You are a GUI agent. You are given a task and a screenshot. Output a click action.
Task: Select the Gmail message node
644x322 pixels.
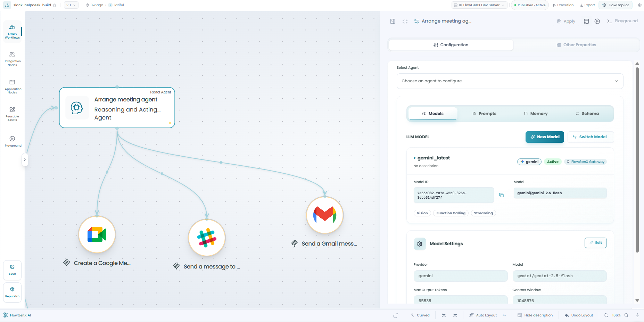(x=325, y=215)
